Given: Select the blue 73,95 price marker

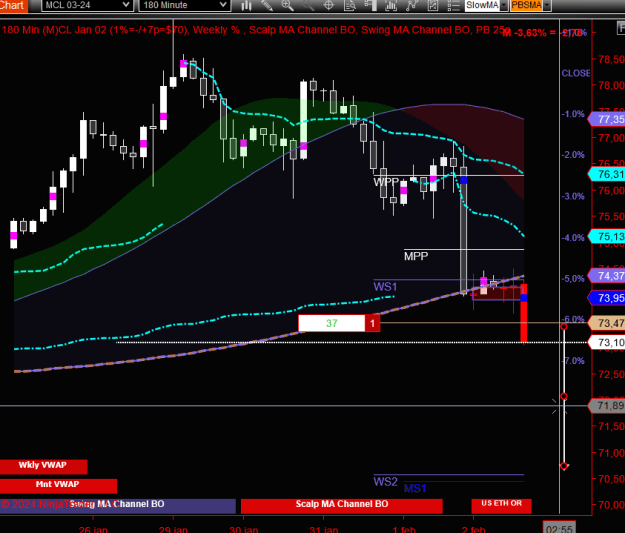Looking at the screenshot, I should [x=607, y=298].
